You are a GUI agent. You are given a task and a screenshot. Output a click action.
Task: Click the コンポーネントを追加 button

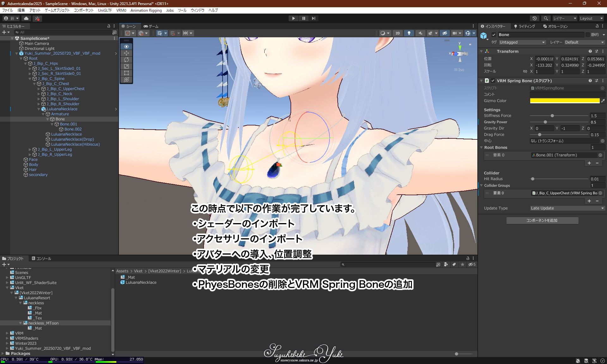(x=542, y=221)
